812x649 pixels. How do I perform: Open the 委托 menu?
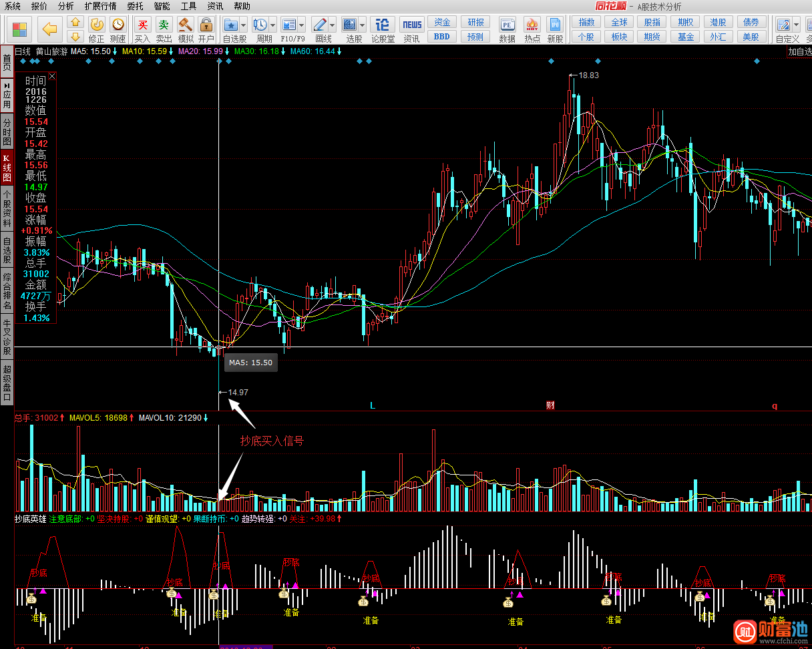pos(135,6)
